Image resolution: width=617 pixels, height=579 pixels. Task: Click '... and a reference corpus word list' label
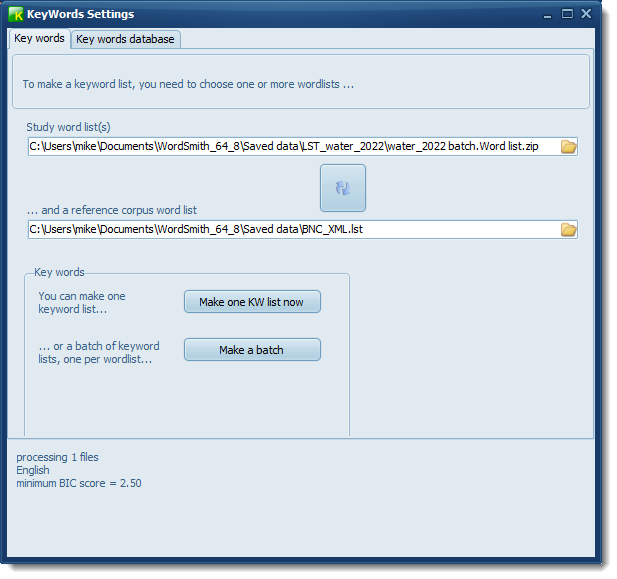click(x=112, y=210)
